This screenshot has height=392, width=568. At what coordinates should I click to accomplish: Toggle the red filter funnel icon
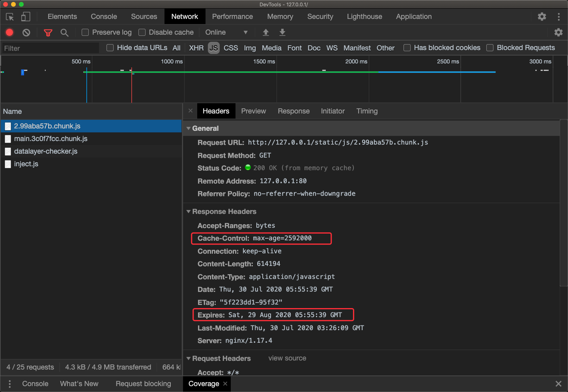click(x=48, y=33)
